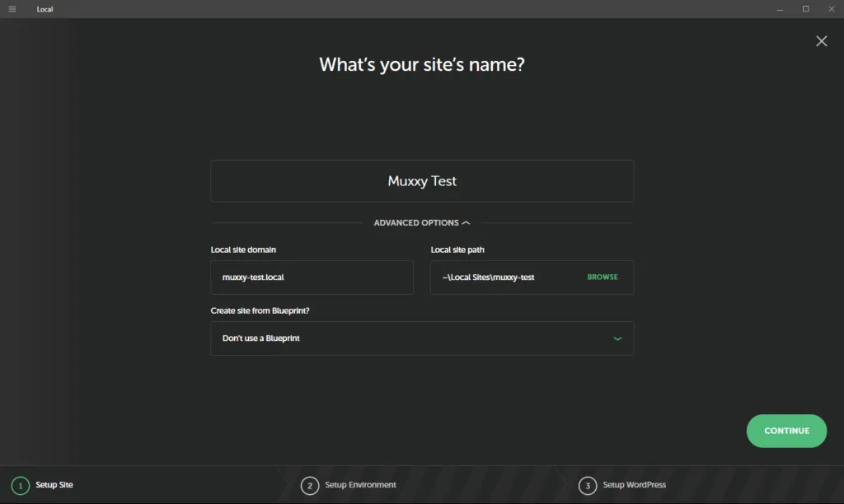Click the step 2 circle icon

coord(310,486)
